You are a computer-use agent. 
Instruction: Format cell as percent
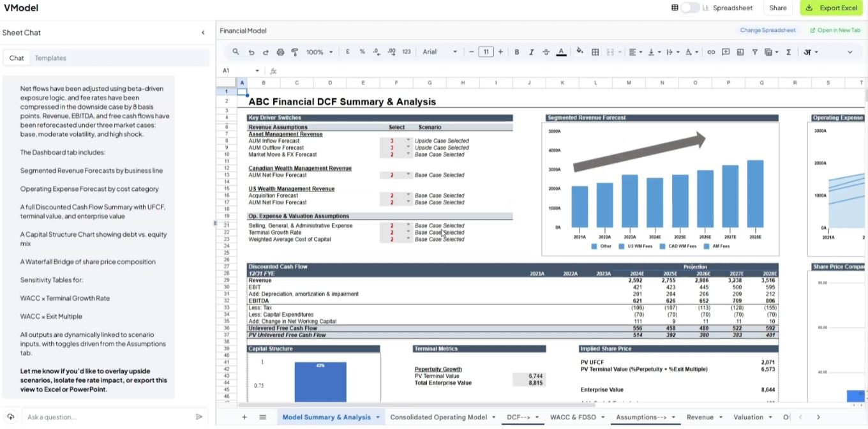pyautogui.click(x=362, y=52)
